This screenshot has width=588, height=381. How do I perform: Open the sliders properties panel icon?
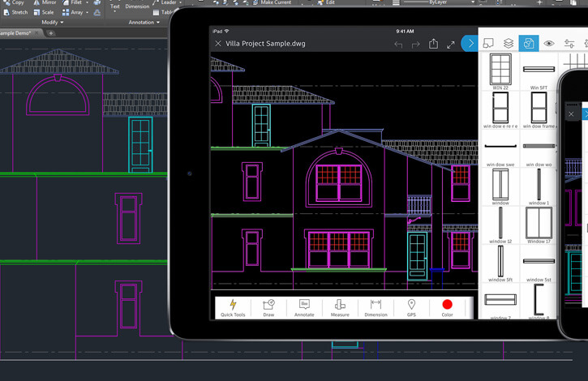click(569, 44)
